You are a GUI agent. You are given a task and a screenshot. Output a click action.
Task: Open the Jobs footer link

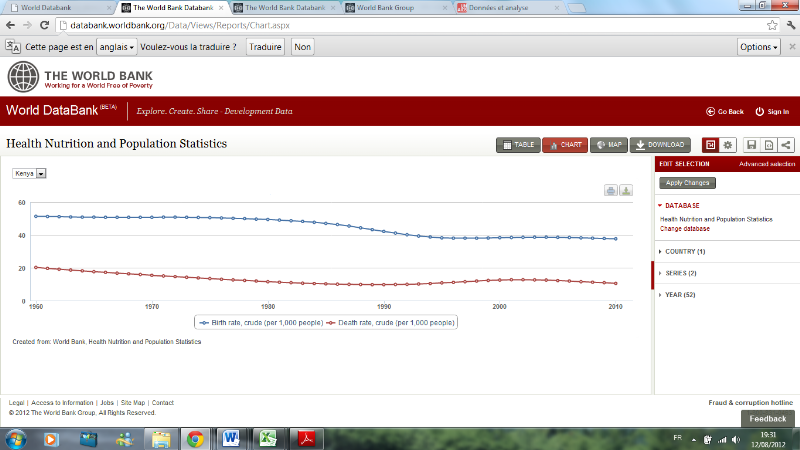pyautogui.click(x=107, y=403)
